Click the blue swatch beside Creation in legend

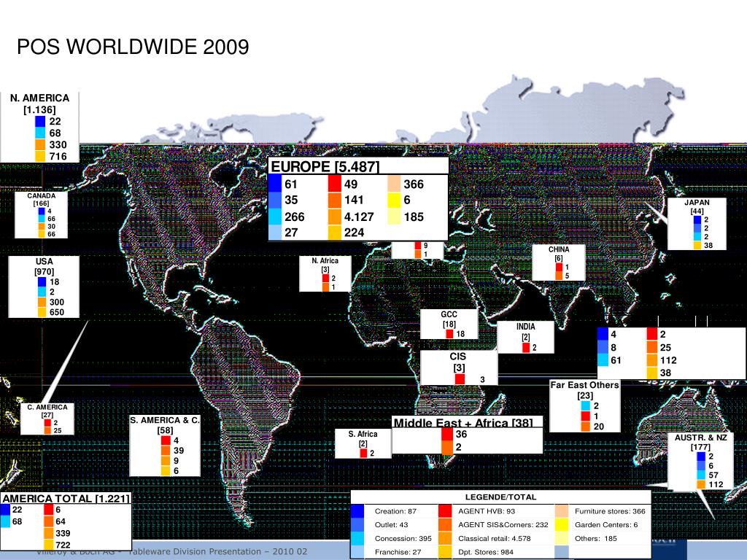[x=357, y=511]
